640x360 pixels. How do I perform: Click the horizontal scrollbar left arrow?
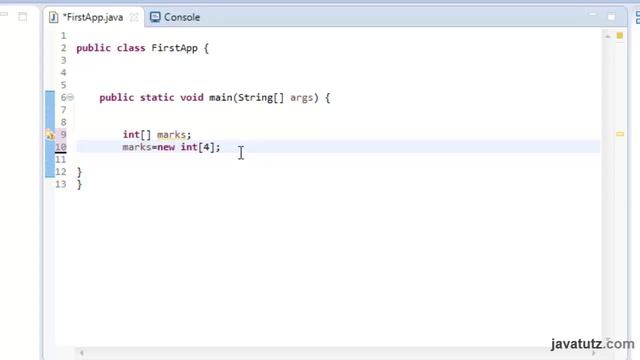(82, 353)
